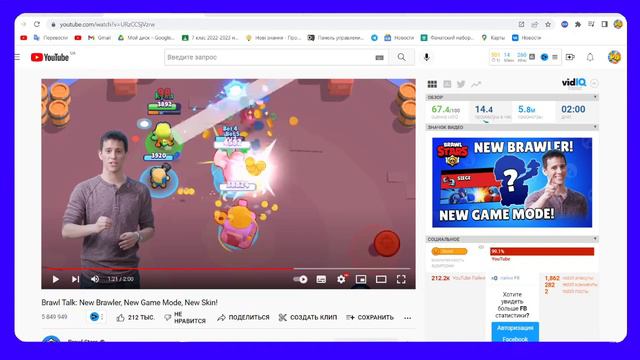This screenshot has height=360, width=640.
Task: Collapse the СОЦИАЛЬНОЕ section arrow
Action: [595, 239]
